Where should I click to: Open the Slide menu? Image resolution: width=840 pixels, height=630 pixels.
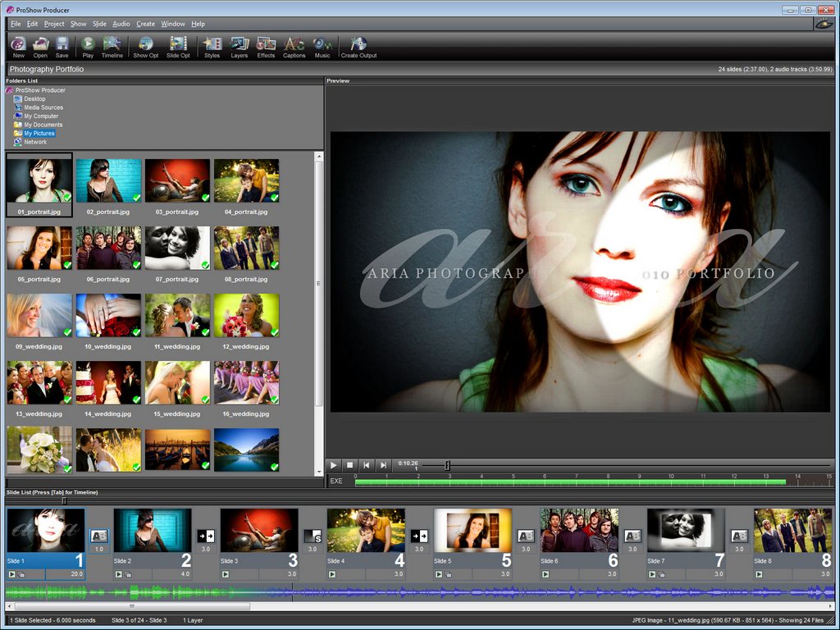point(99,24)
